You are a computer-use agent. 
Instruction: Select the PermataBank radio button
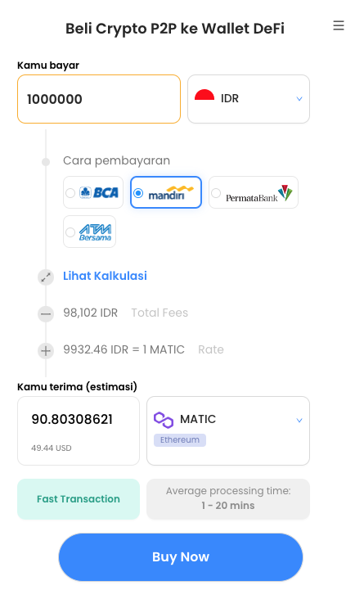[216, 193]
